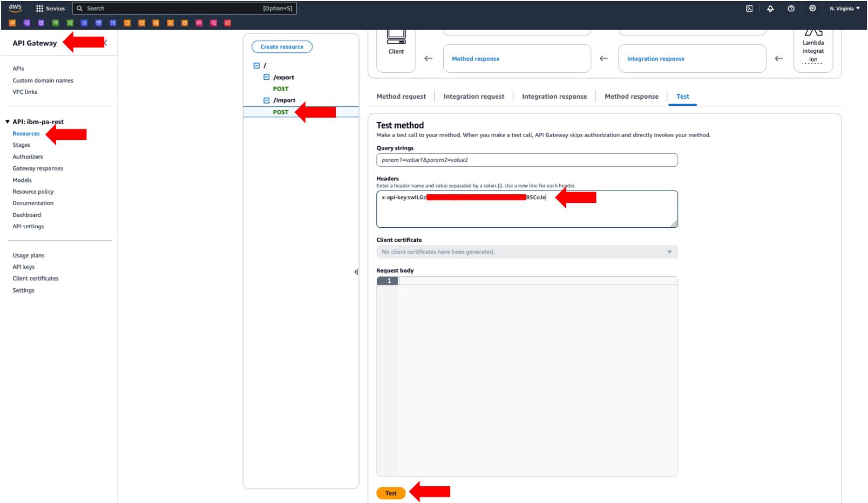868x503 pixels.
Task: Open Documentation in the sidebar
Action: pos(33,203)
